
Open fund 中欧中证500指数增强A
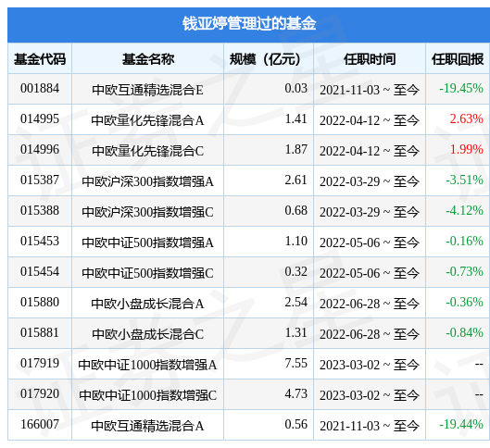coord(147,243)
